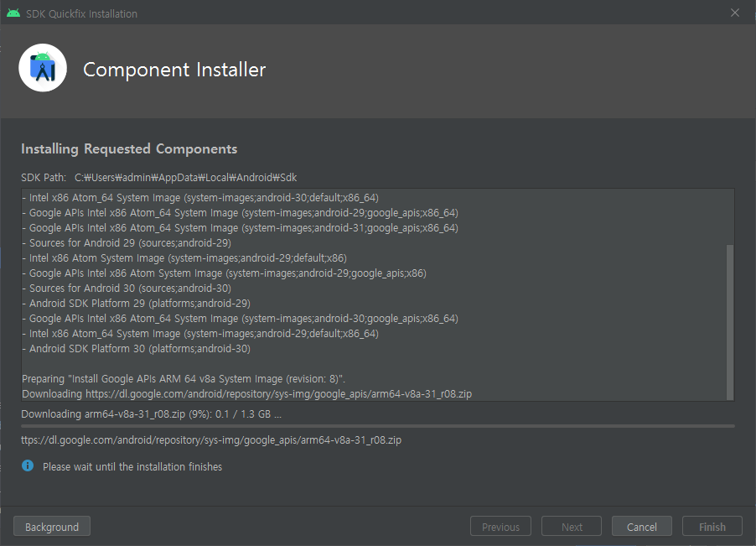The width and height of the screenshot is (756, 546).
Task: Click Please wait until installation finishes message
Action: pos(132,467)
